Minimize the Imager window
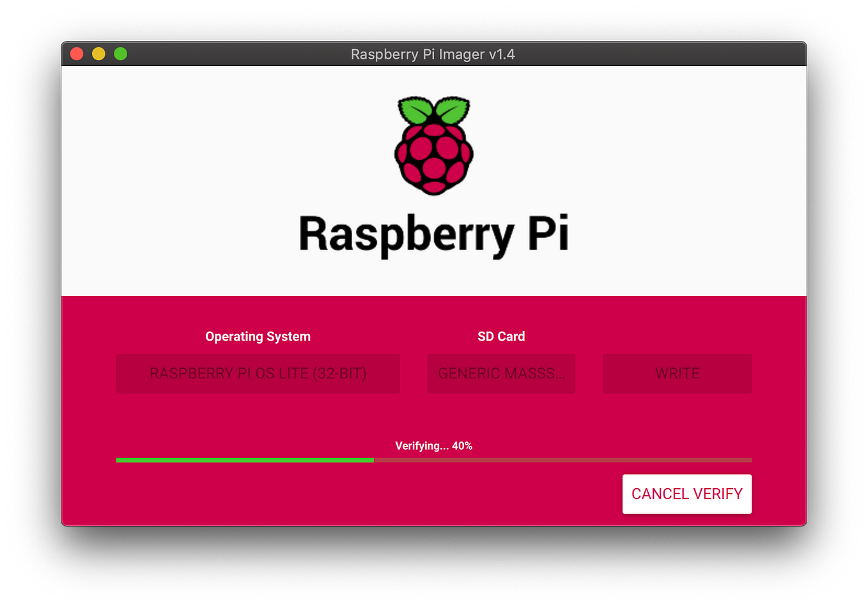868x607 pixels. coord(98,54)
